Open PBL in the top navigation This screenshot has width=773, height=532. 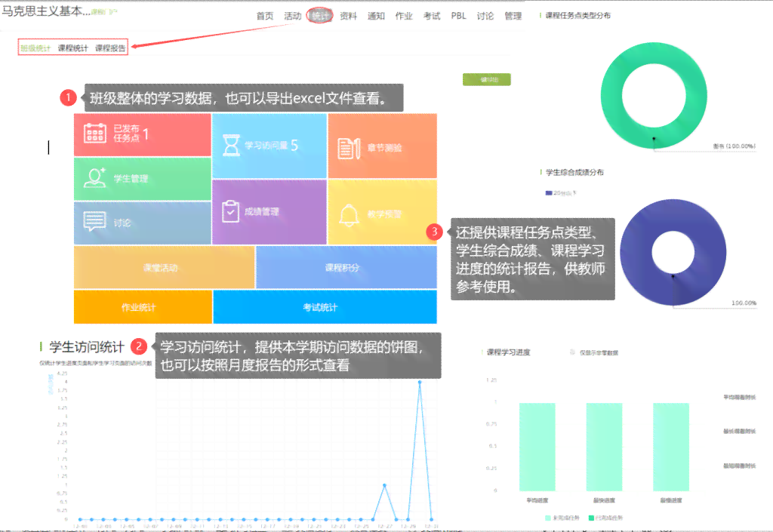coord(458,16)
